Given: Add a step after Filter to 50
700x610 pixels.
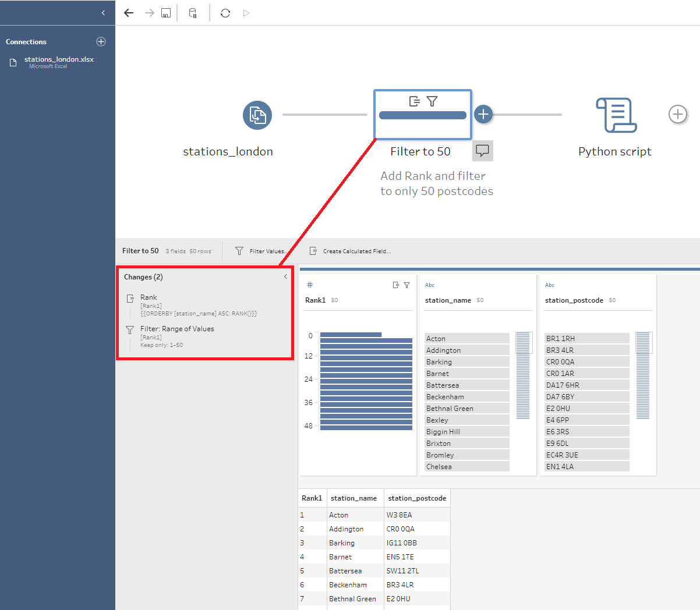Looking at the screenshot, I should click(x=483, y=115).
